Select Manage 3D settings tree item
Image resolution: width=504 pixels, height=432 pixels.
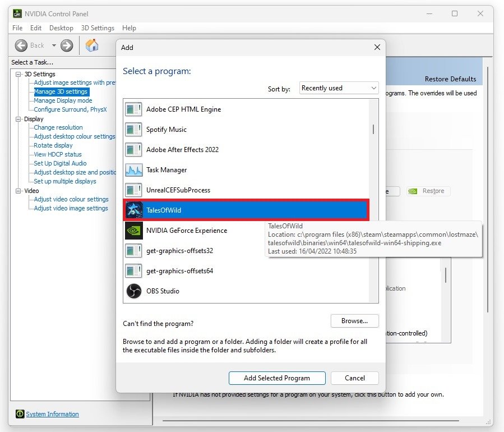click(x=61, y=91)
